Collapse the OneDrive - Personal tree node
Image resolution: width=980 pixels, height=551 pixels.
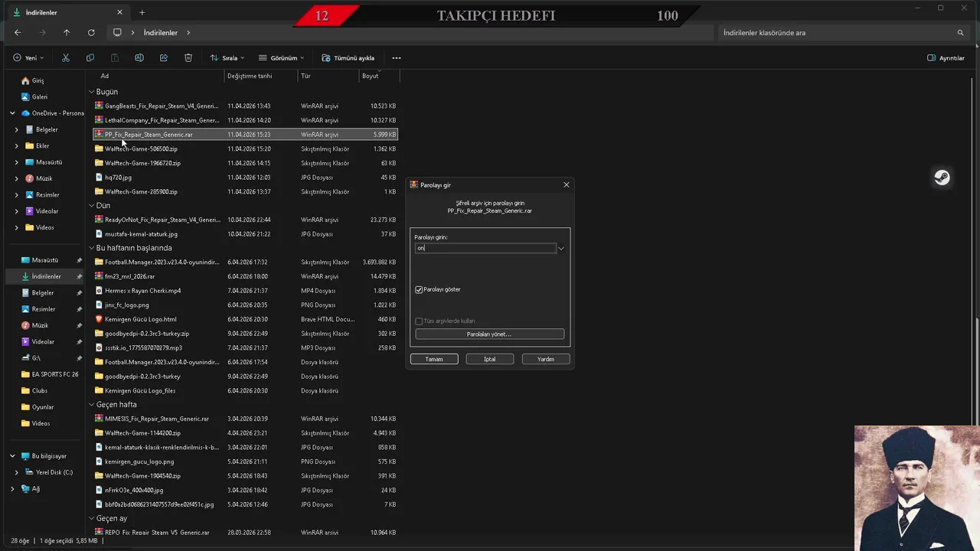(x=12, y=113)
